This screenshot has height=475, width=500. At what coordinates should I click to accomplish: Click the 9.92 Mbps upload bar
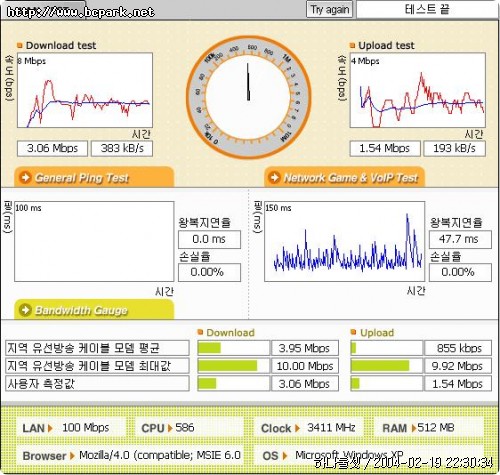(x=386, y=366)
